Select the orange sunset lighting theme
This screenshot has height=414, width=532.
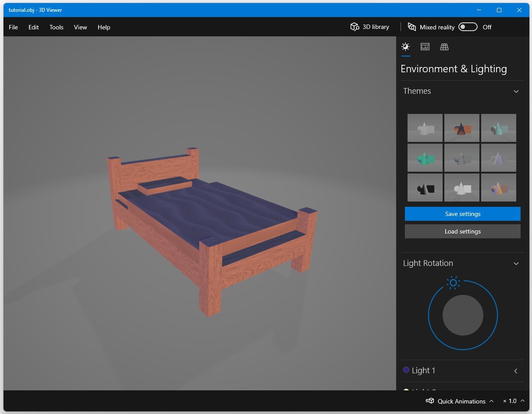click(x=461, y=127)
